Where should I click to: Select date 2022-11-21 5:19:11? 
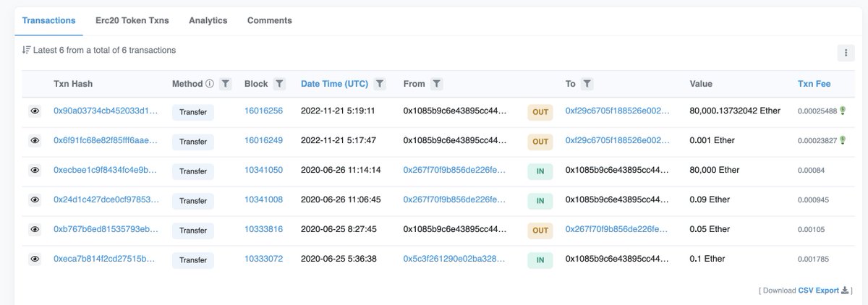click(338, 111)
